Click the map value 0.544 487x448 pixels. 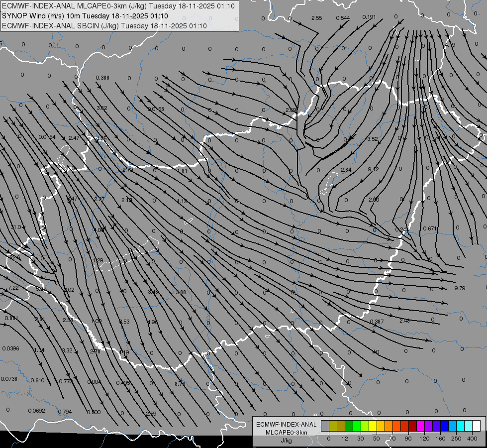point(343,18)
